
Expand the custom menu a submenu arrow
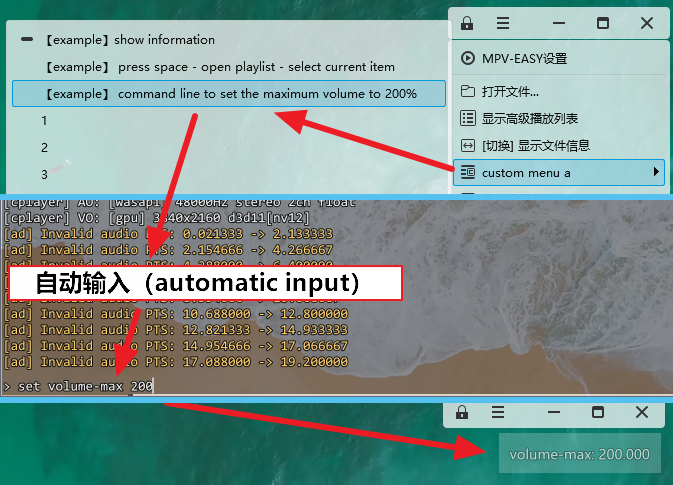click(x=655, y=172)
